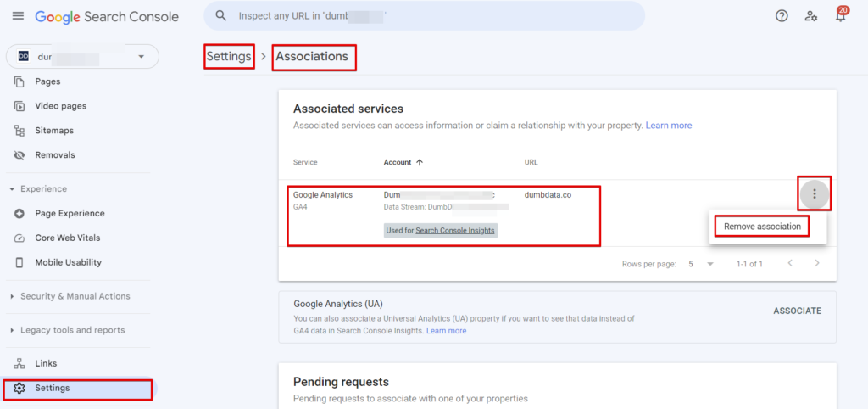Click the Pages sidebar icon
This screenshot has width=868, height=409.
(x=19, y=81)
